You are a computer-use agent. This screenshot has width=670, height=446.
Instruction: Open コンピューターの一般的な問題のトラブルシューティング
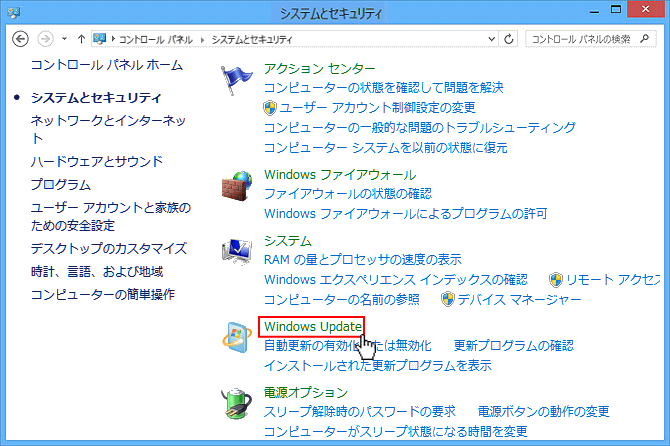(x=420, y=127)
